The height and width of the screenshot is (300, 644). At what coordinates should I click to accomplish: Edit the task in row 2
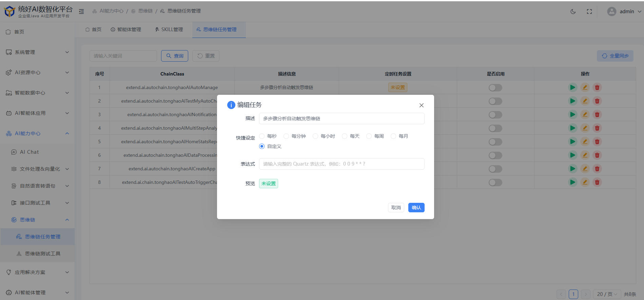click(585, 101)
